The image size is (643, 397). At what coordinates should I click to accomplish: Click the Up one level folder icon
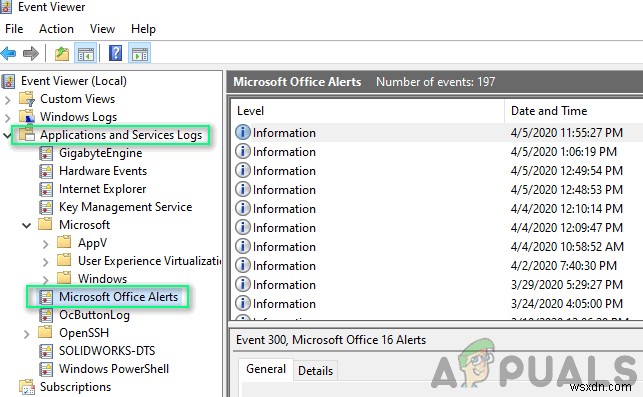62,53
